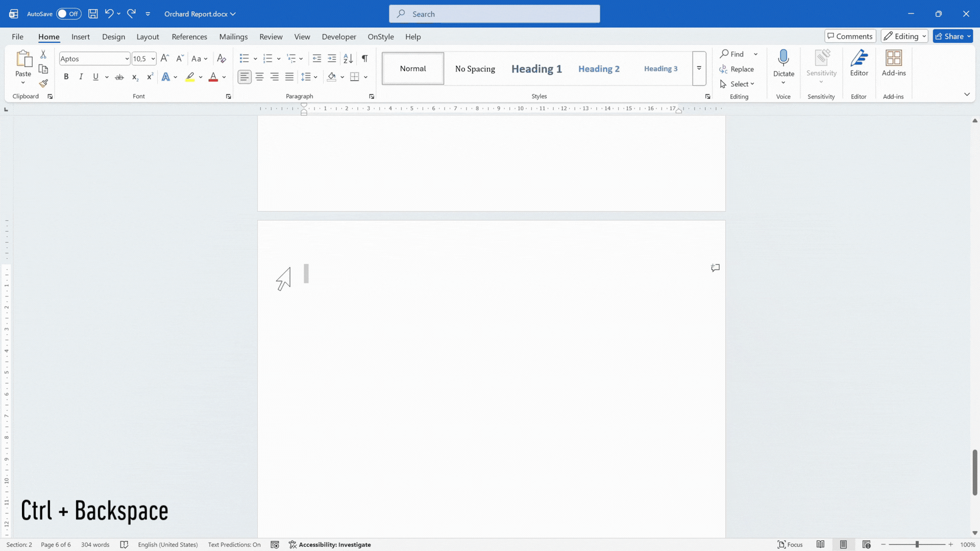Switch to Insert tab
This screenshot has height=551, width=980.
tap(81, 37)
